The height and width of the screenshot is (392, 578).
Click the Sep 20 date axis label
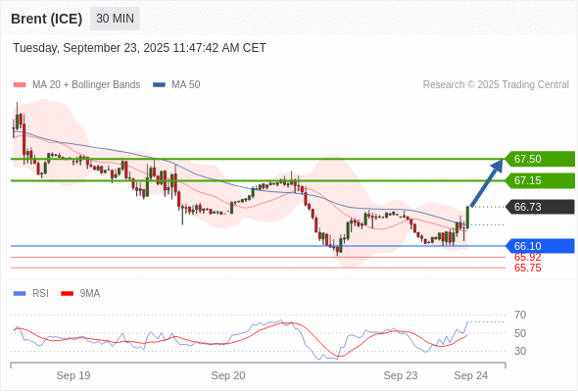pos(228,375)
